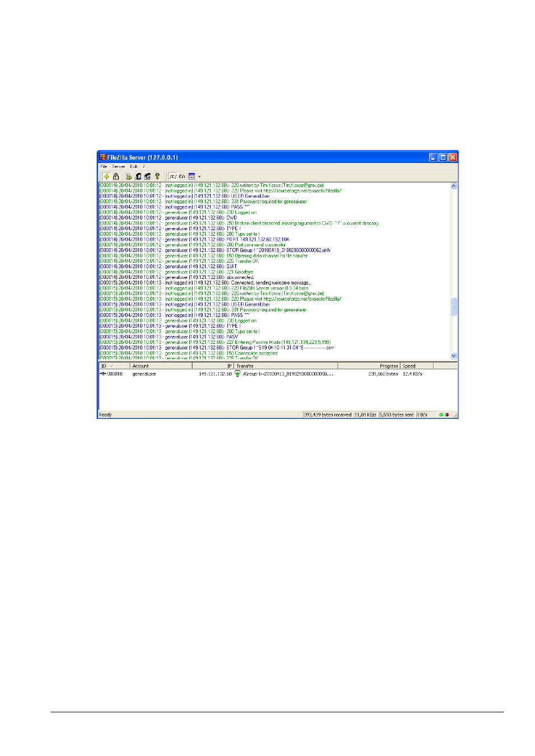This screenshot has width=535, height=756.
Task: Click the log line 'STOR Group-1~20100419'
Action: coord(215,250)
